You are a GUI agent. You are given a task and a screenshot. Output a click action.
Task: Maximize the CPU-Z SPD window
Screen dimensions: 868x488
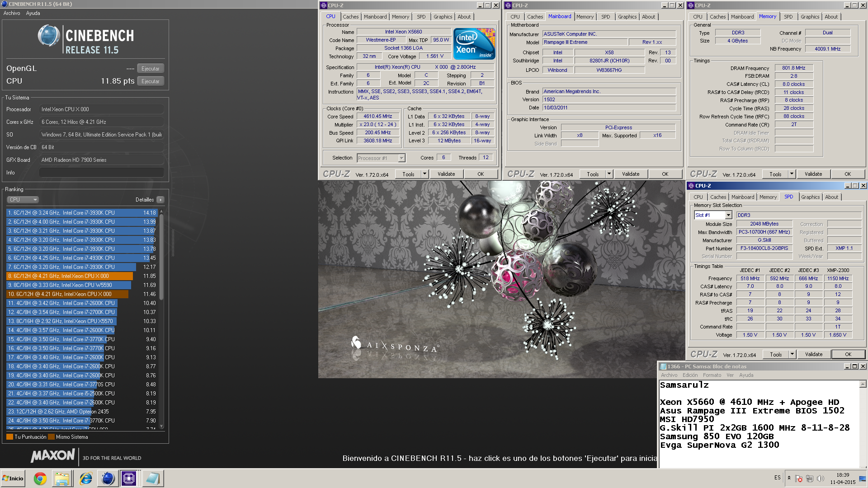coord(855,186)
